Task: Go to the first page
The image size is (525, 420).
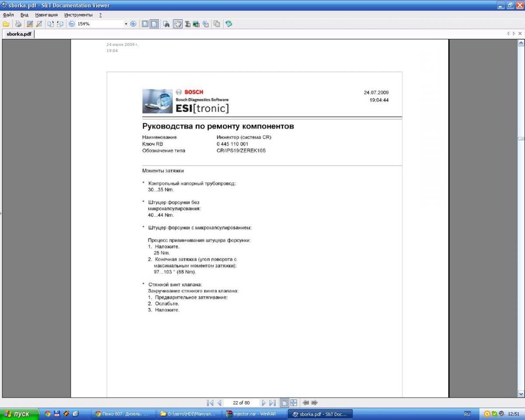Action: coord(210,402)
